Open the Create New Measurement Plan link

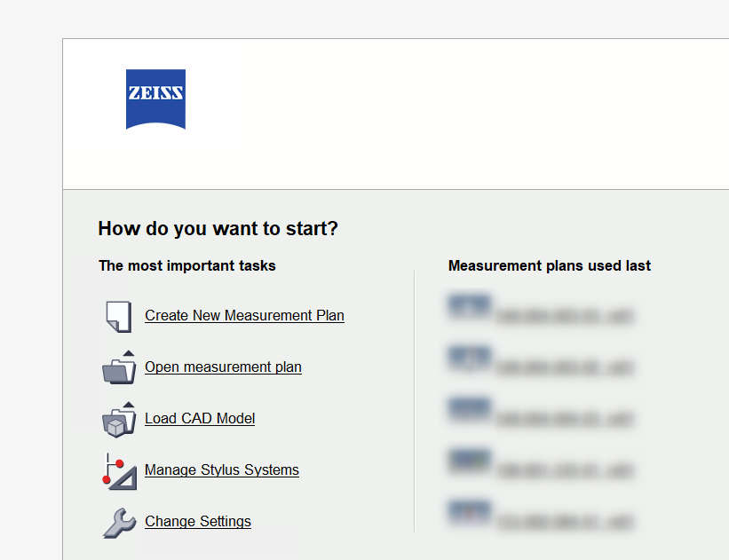(244, 315)
